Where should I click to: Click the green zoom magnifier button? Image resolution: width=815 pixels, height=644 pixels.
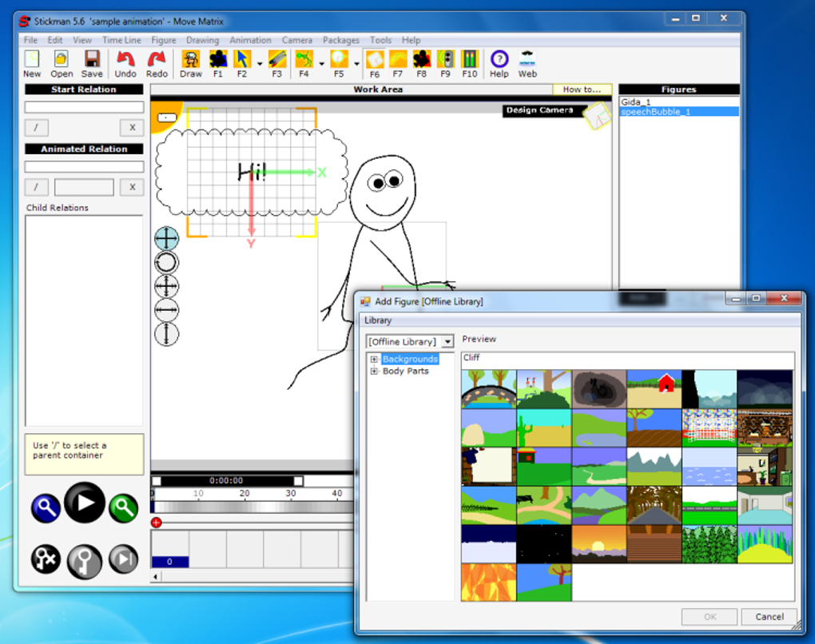[124, 508]
